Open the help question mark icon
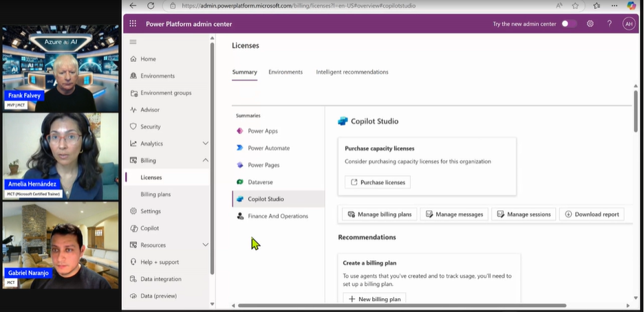 [609, 23]
